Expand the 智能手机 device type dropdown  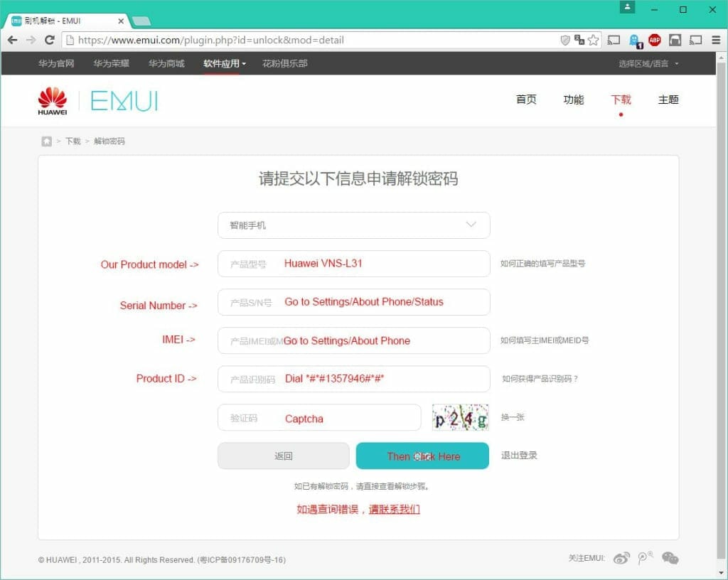pyautogui.click(x=353, y=225)
